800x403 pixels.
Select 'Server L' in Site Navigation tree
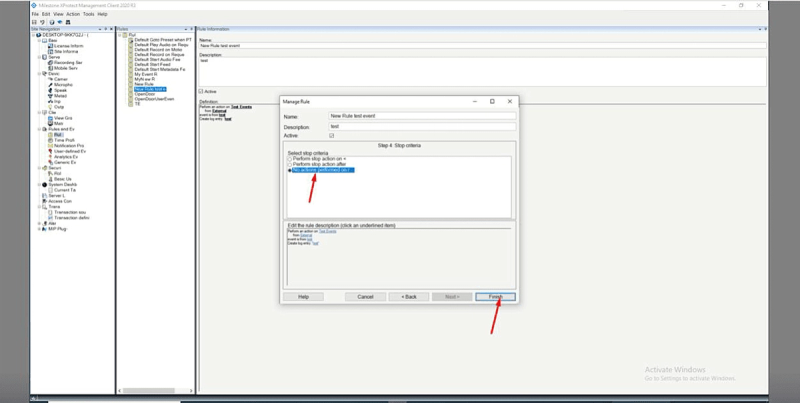coord(56,196)
